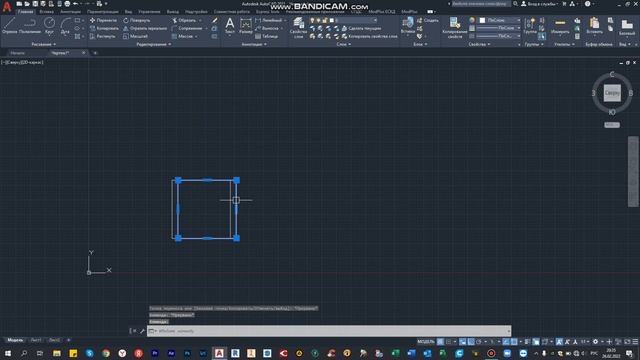The height and width of the screenshot is (360, 640).
Task: Click the new drawing tab plus button
Action: point(95,53)
